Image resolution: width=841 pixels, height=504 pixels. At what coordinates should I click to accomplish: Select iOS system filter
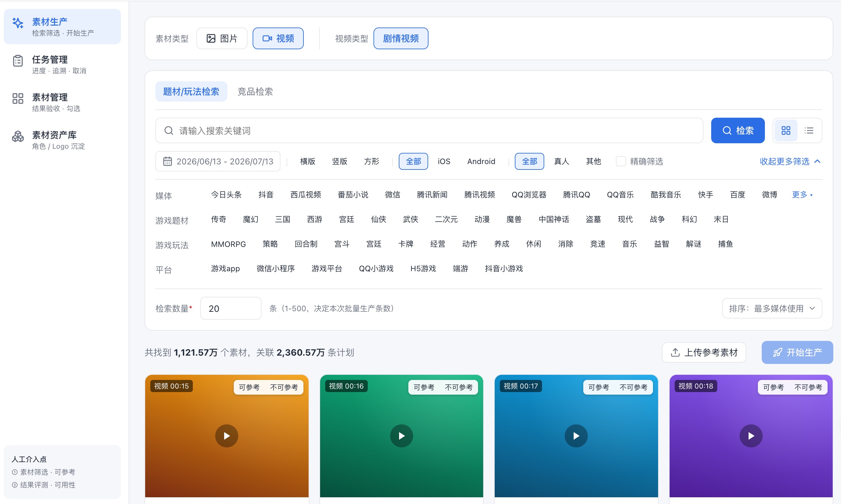(x=444, y=161)
